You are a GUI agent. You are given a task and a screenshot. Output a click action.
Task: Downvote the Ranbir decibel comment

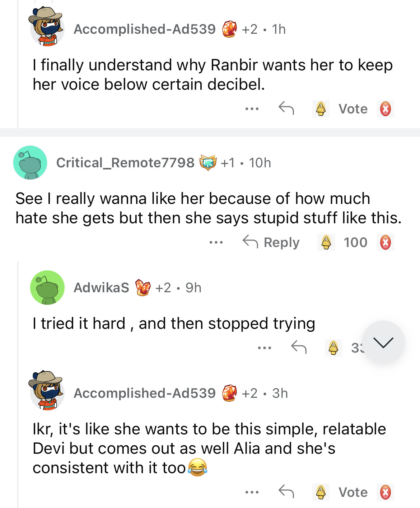(386, 109)
